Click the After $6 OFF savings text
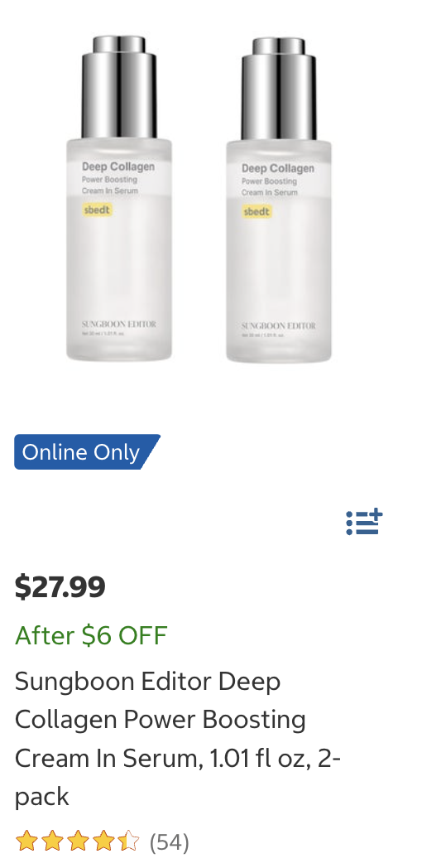422x868 pixels. (x=91, y=635)
